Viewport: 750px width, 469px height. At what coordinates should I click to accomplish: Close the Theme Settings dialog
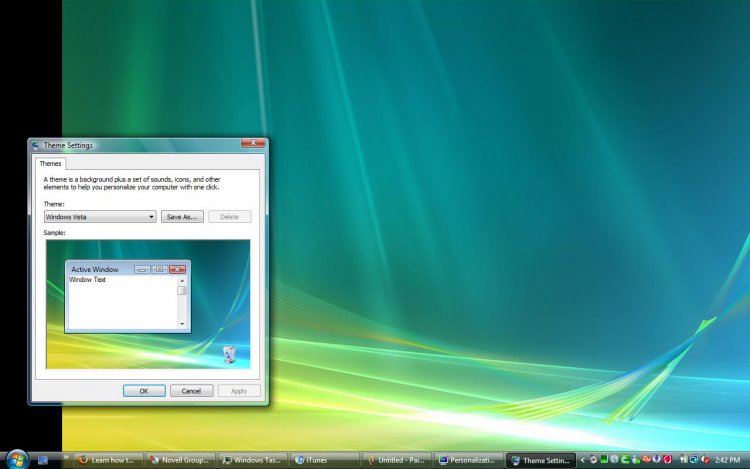(x=253, y=143)
